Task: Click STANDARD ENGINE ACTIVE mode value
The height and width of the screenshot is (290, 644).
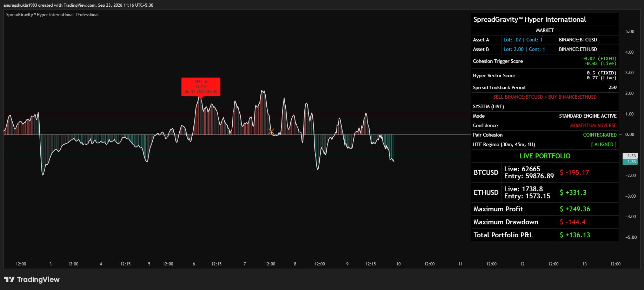Action: pyautogui.click(x=587, y=116)
